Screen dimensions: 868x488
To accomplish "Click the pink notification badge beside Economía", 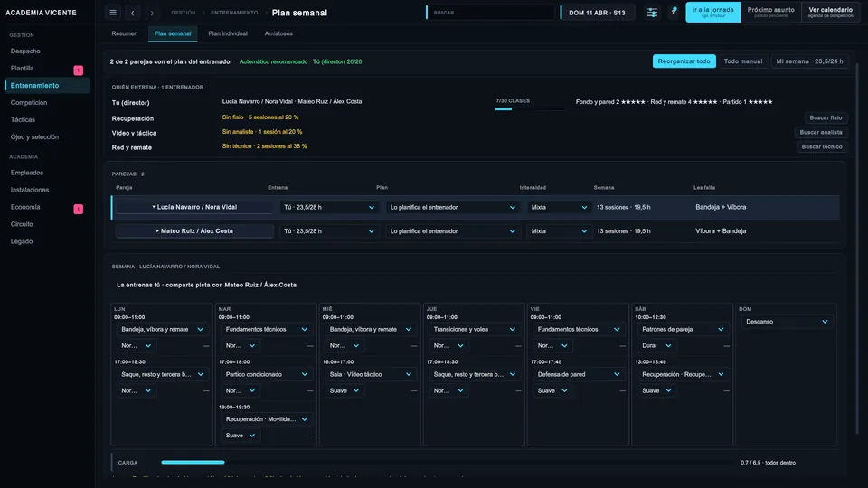I will pyautogui.click(x=79, y=209).
